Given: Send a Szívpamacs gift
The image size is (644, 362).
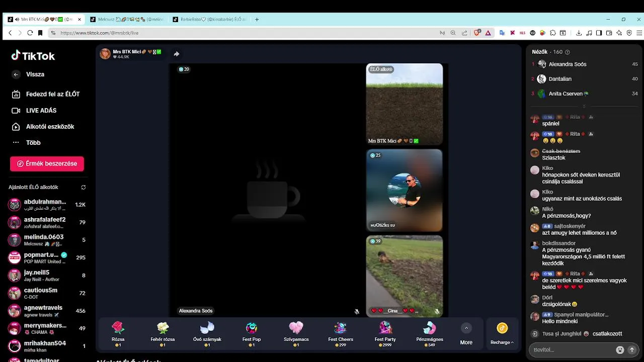Looking at the screenshot, I should [296, 334].
